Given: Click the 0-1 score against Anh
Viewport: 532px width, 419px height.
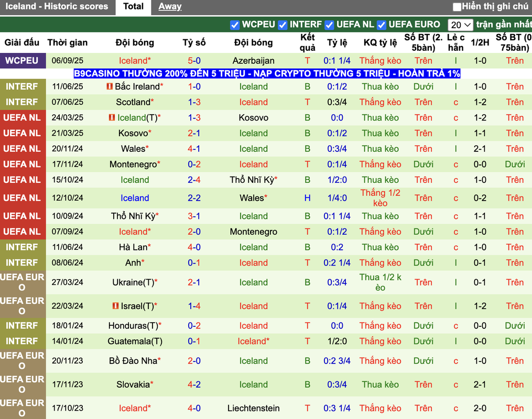Looking at the screenshot, I should pyautogui.click(x=194, y=263).
